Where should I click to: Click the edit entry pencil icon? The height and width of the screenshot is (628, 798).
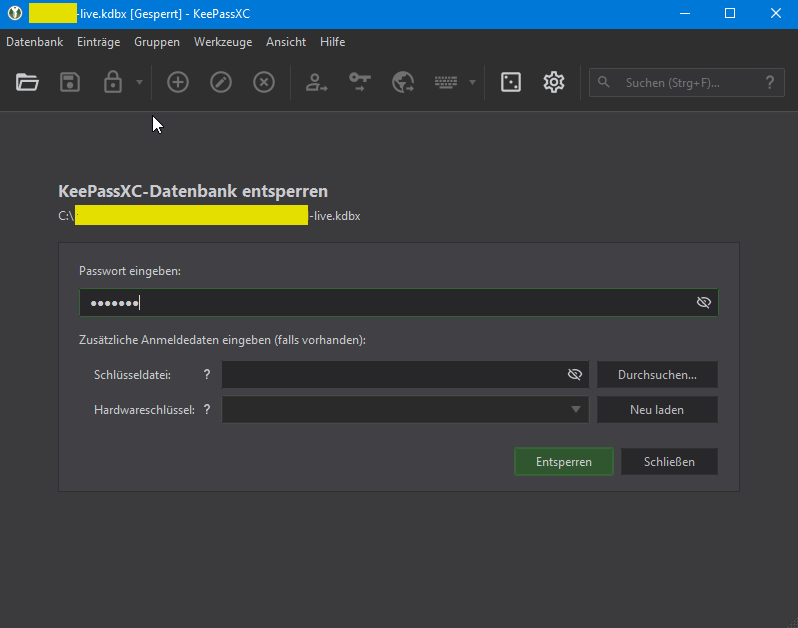point(221,82)
